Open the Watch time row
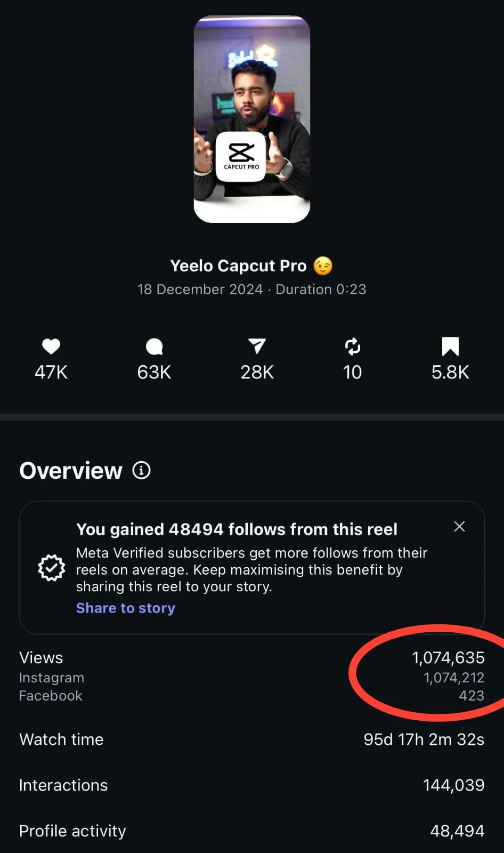 click(252, 739)
